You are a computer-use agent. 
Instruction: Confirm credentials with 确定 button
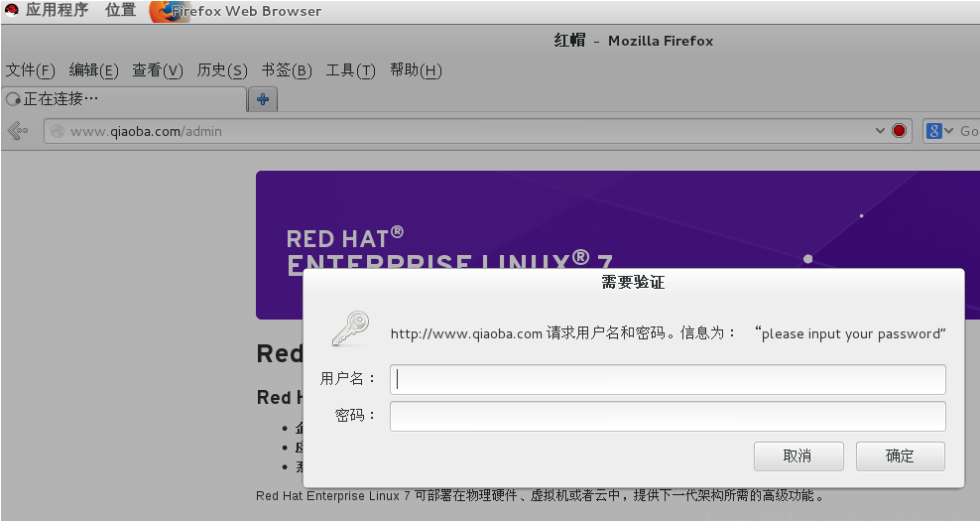pyautogui.click(x=900, y=456)
